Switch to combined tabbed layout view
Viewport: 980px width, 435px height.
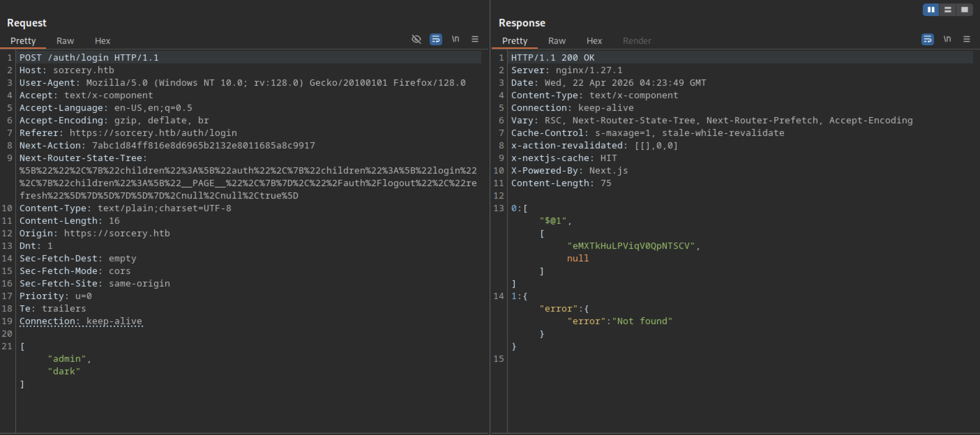point(965,10)
